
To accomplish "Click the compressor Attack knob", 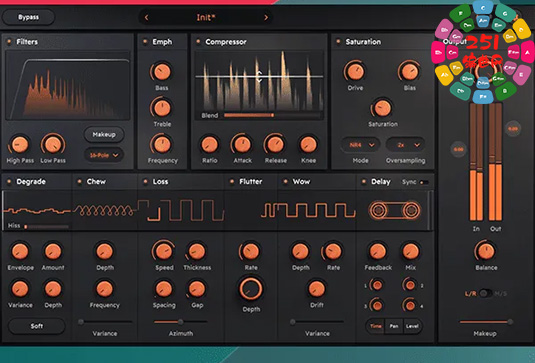I will (x=242, y=145).
